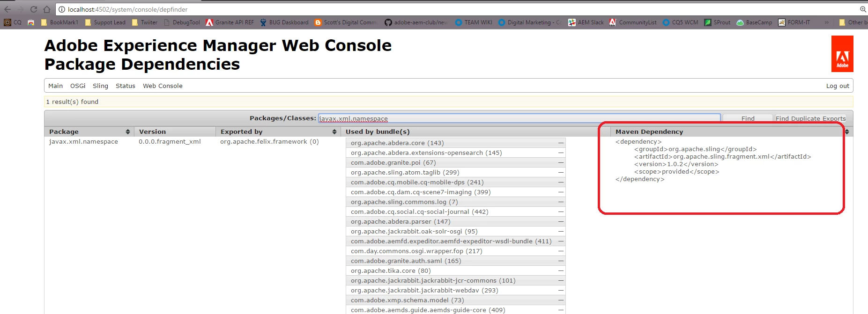Reload the depfinder page

tap(34, 9)
